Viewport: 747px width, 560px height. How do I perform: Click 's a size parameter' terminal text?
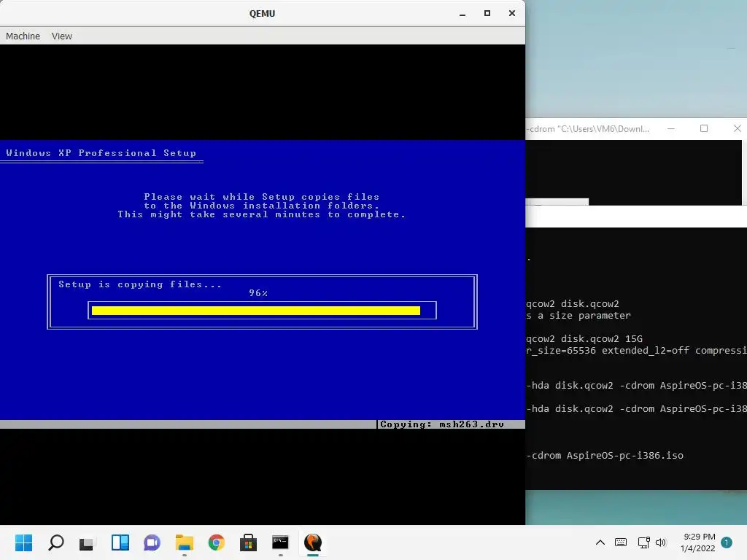click(x=578, y=316)
